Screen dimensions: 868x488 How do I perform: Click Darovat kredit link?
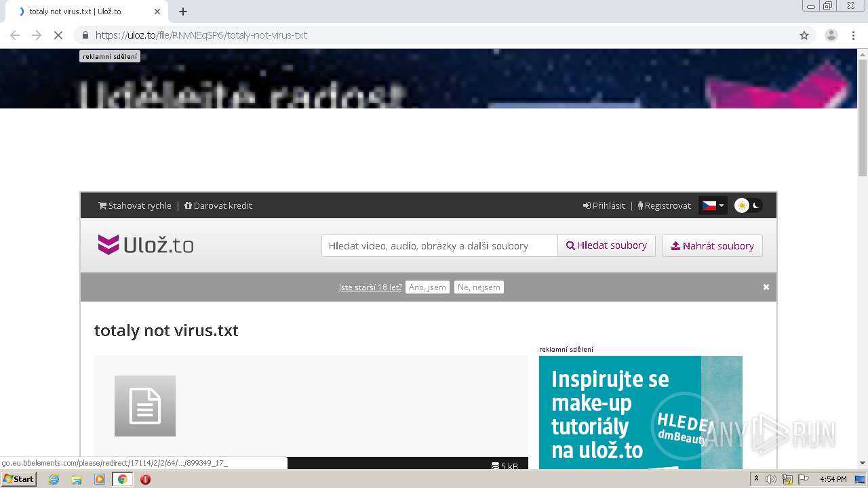click(218, 205)
